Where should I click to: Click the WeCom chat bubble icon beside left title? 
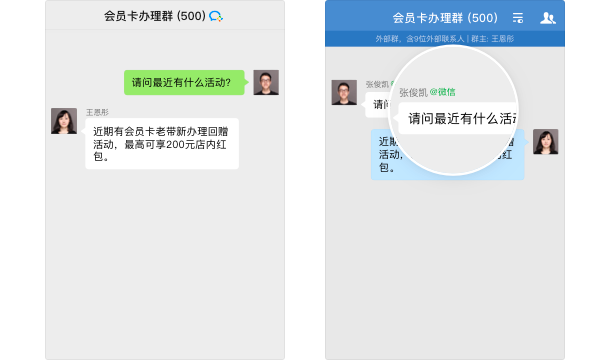tap(216, 16)
